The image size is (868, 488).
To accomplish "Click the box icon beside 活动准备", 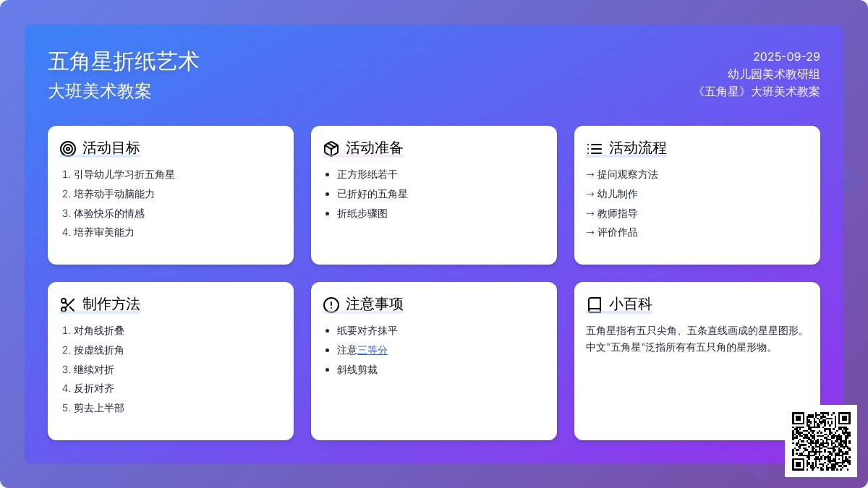I will point(331,149).
